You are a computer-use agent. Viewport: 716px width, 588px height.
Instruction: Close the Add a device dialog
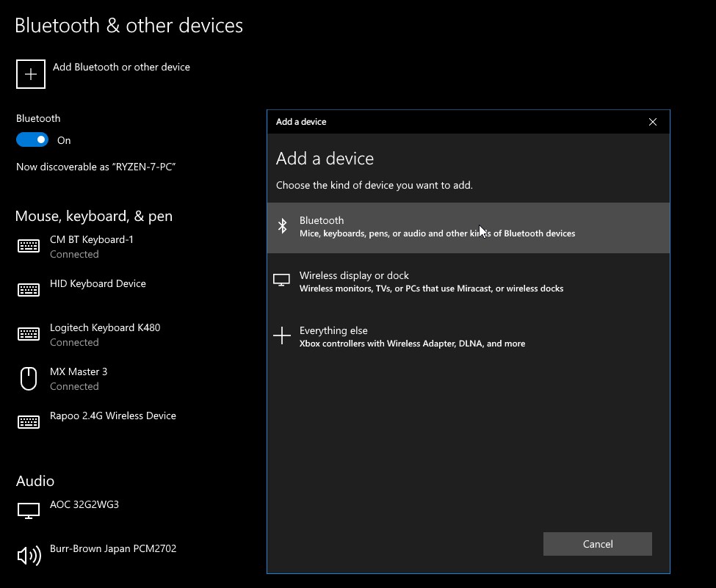pos(653,122)
